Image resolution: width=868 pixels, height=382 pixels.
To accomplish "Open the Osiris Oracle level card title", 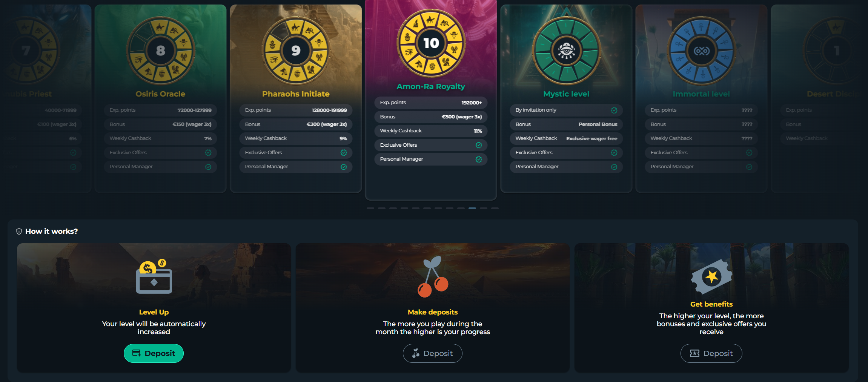I will [x=160, y=94].
